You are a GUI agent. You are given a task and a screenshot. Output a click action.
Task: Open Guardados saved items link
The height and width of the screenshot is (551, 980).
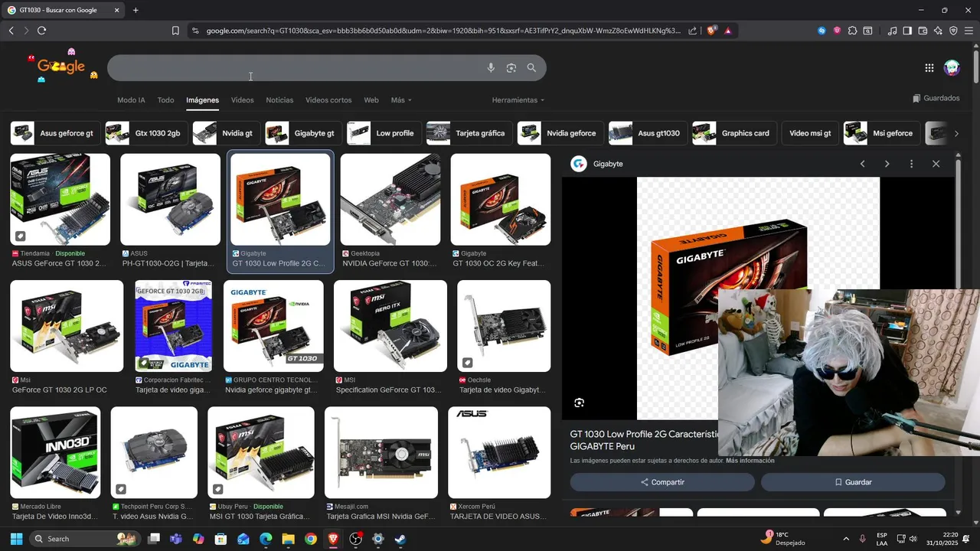pos(936,98)
